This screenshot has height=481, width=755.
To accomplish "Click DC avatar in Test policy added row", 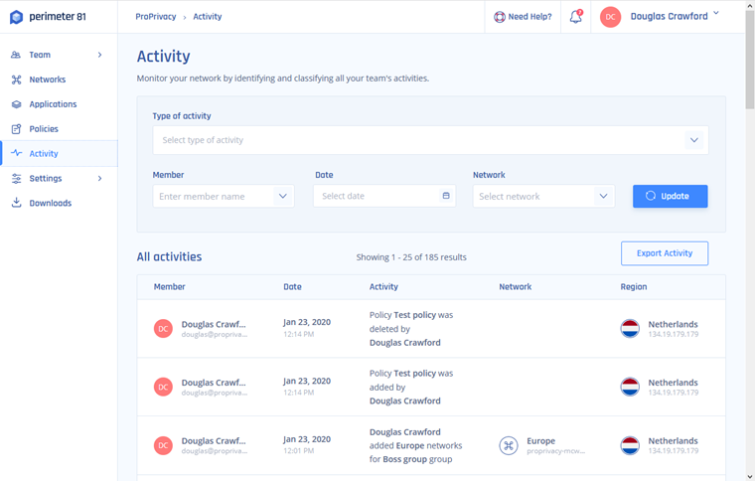I will [x=163, y=387].
